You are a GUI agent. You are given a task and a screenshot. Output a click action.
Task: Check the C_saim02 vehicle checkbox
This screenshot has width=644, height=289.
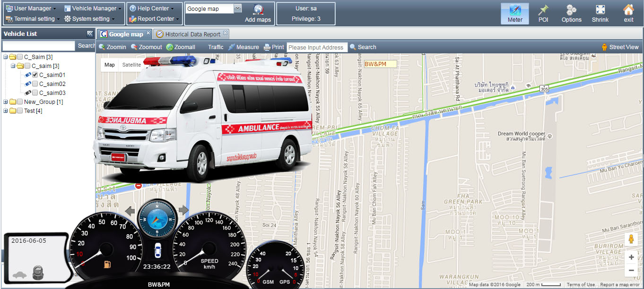(x=35, y=84)
